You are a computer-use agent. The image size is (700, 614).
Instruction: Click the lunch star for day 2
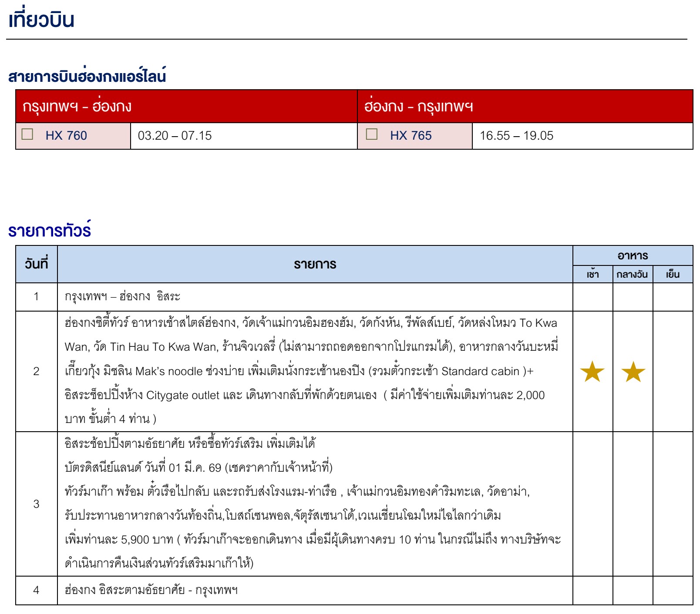[x=633, y=372]
